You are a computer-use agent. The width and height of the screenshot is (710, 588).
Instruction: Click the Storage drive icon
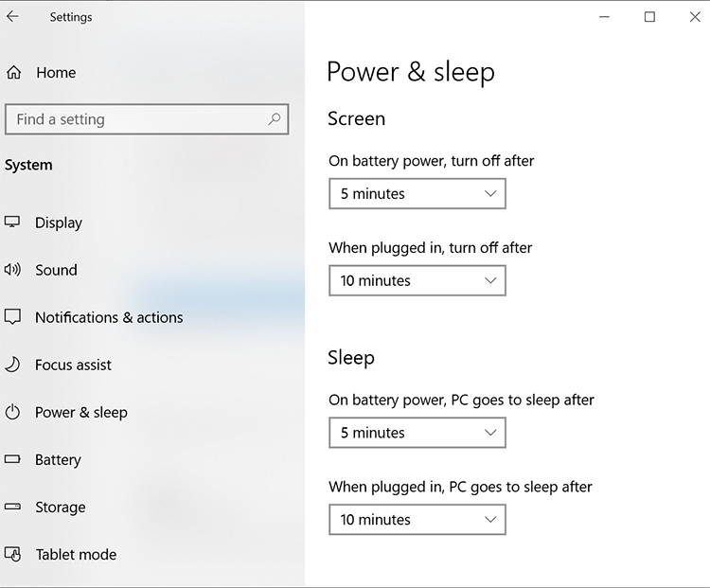12,507
